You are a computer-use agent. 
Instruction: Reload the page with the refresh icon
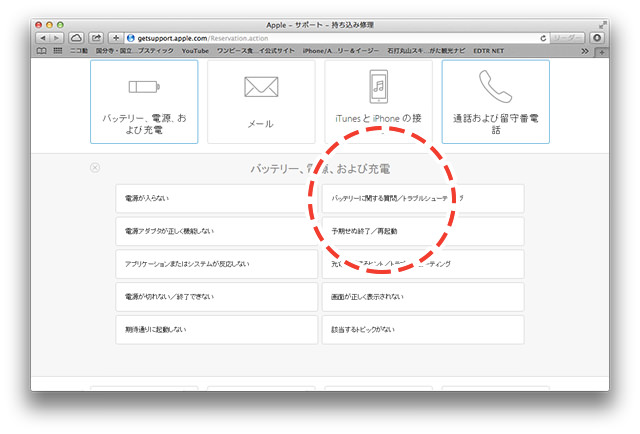[x=543, y=38]
